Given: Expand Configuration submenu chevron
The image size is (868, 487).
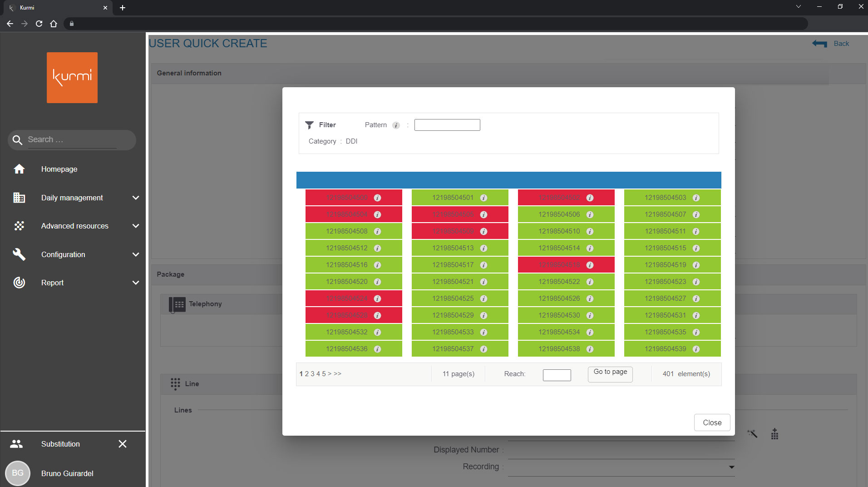Looking at the screenshot, I should pyautogui.click(x=136, y=254).
